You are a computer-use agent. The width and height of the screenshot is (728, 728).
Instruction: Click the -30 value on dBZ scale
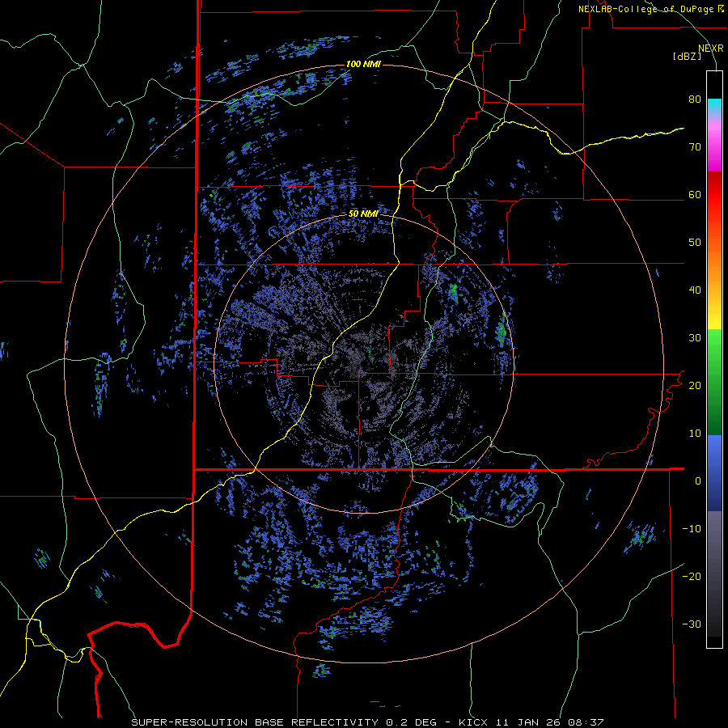click(x=692, y=624)
